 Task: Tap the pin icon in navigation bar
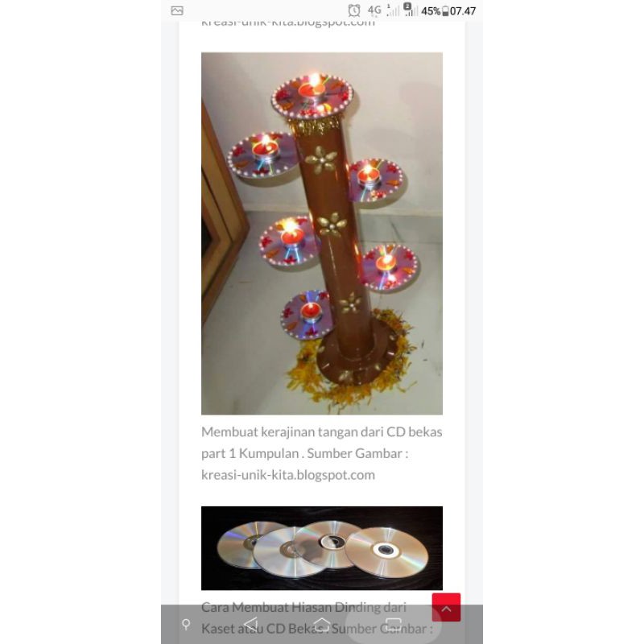[x=186, y=625]
